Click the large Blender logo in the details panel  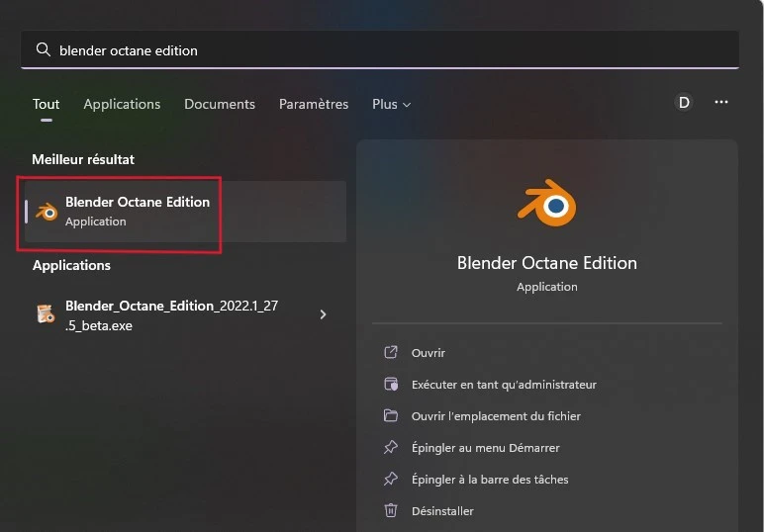[546, 203]
